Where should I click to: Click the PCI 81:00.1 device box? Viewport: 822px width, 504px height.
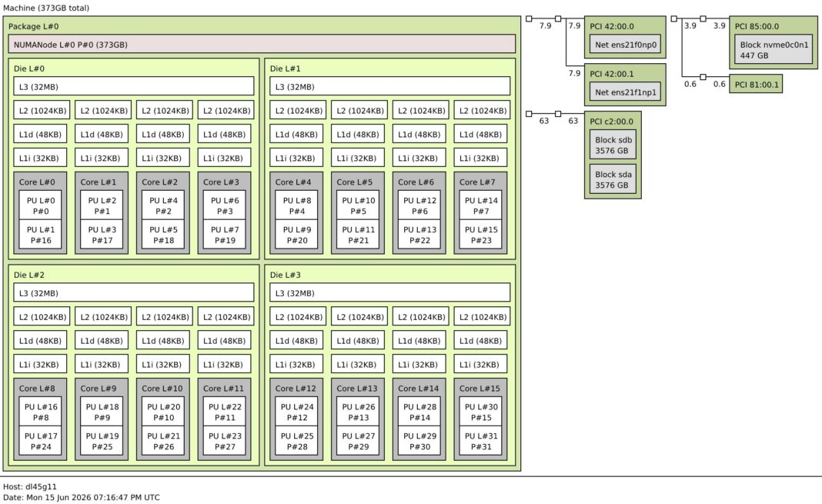756,85
